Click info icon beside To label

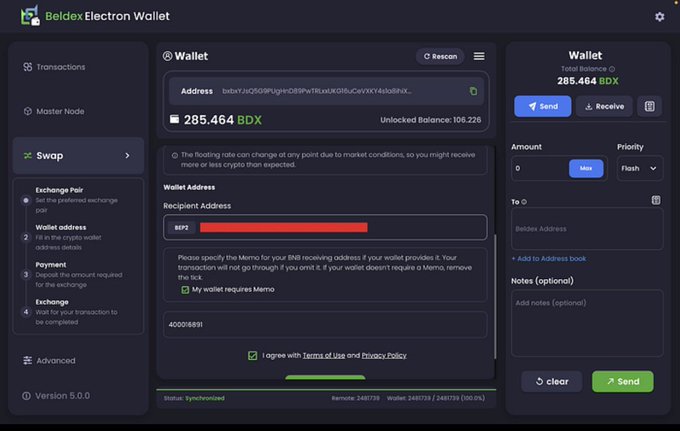524,202
